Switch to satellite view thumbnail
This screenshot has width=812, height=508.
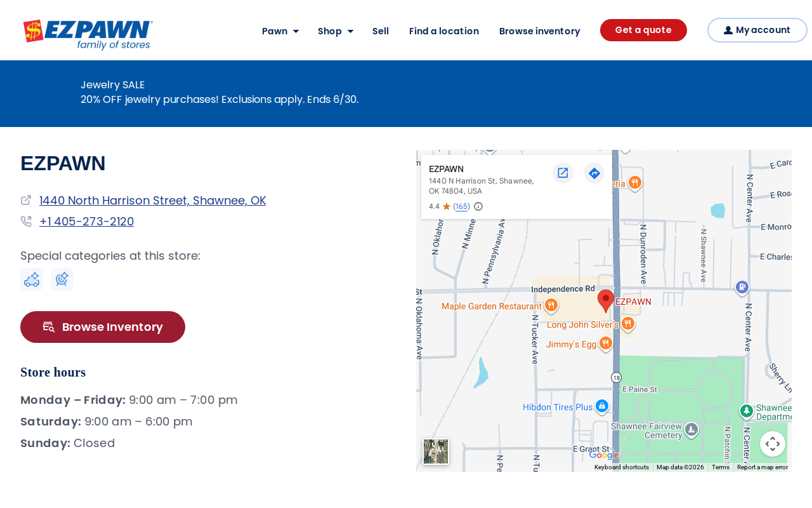tap(436, 451)
